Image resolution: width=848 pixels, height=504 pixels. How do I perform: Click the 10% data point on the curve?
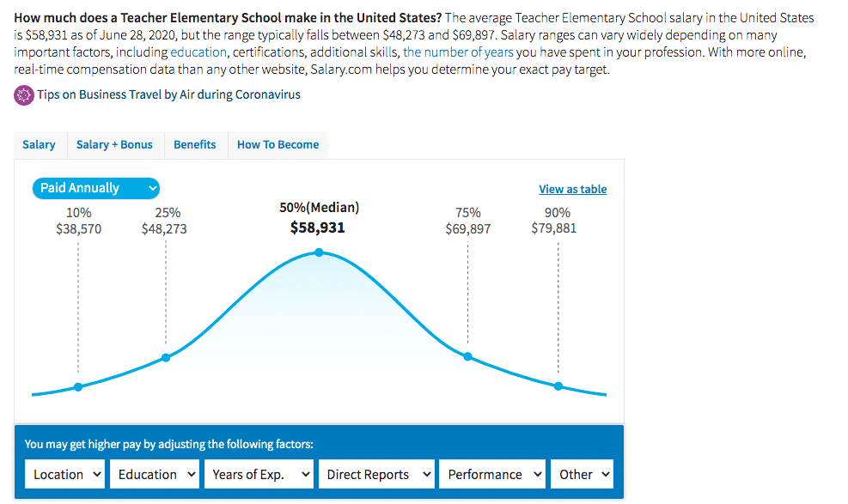coord(79,386)
